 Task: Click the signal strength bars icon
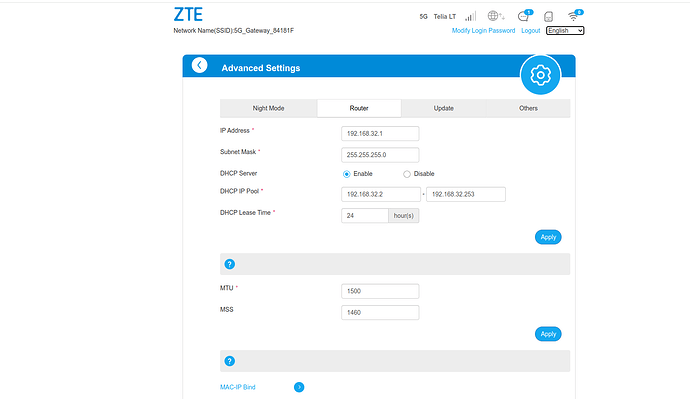[470, 16]
